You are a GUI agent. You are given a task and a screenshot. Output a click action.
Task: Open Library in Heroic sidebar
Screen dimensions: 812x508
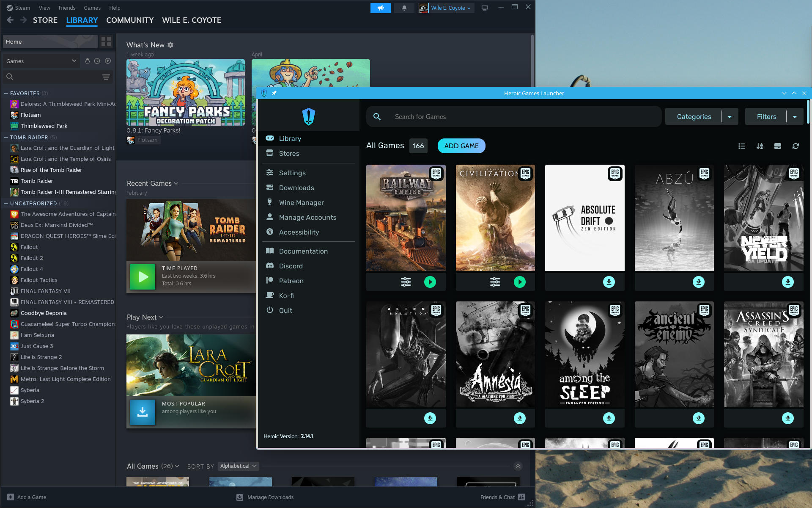pos(309,138)
